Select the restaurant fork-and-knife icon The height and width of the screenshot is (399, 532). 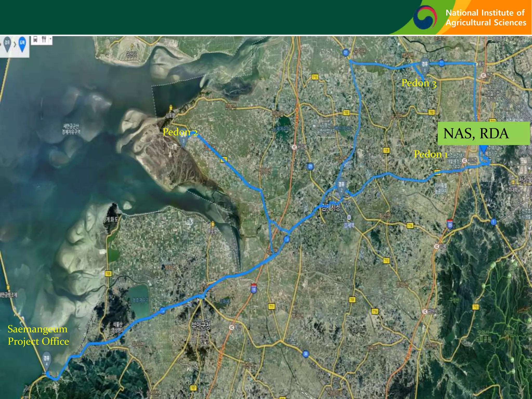[44, 40]
